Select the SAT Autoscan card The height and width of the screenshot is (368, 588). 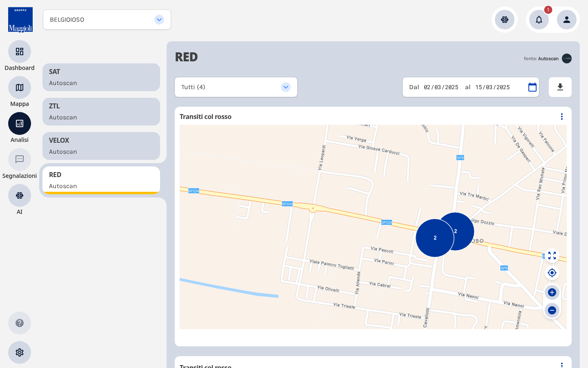[101, 77]
